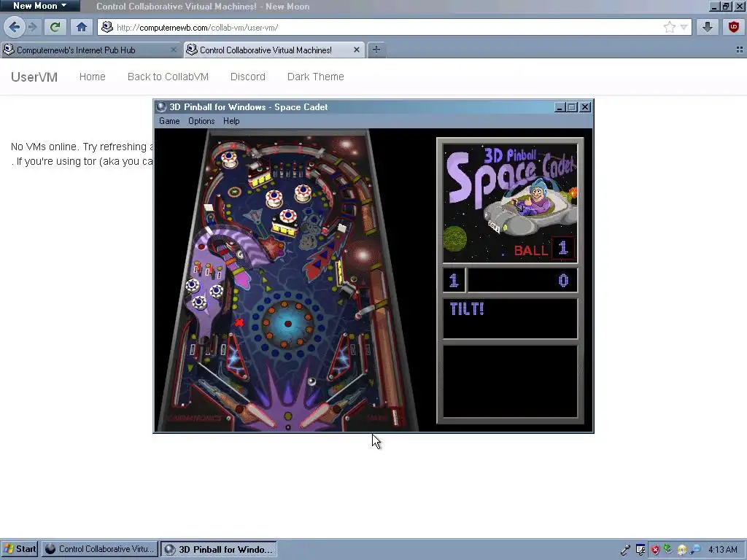Viewport: 747px width, 560px height.
Task: Open the Windows Start button
Action: click(x=20, y=549)
